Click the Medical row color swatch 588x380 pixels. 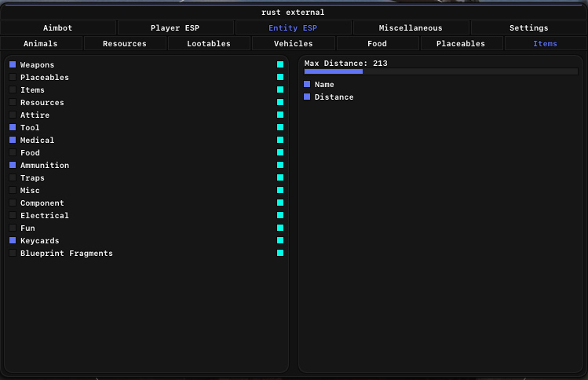tap(280, 140)
